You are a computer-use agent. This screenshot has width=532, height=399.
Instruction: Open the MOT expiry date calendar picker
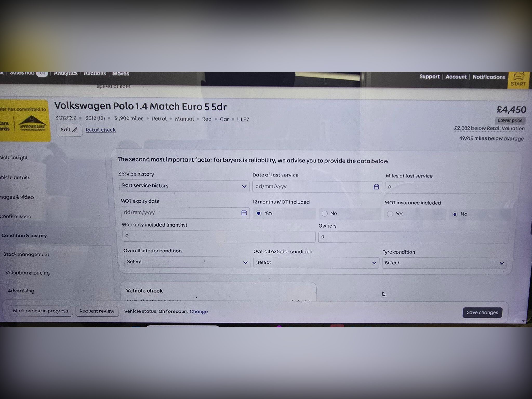244,213
